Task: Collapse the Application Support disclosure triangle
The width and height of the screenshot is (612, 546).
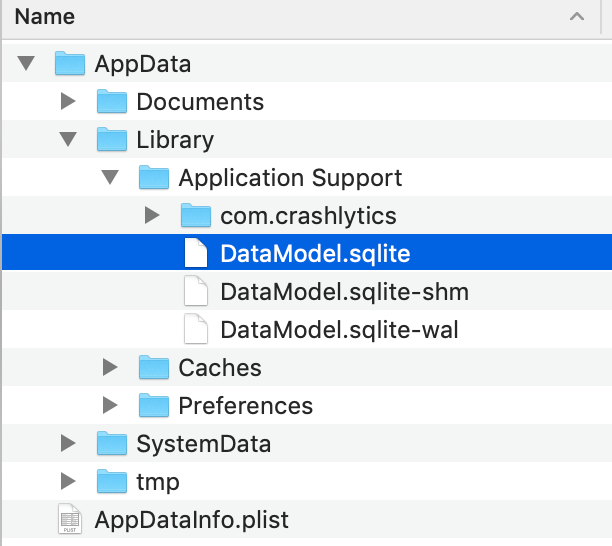Action: pyautogui.click(x=110, y=177)
